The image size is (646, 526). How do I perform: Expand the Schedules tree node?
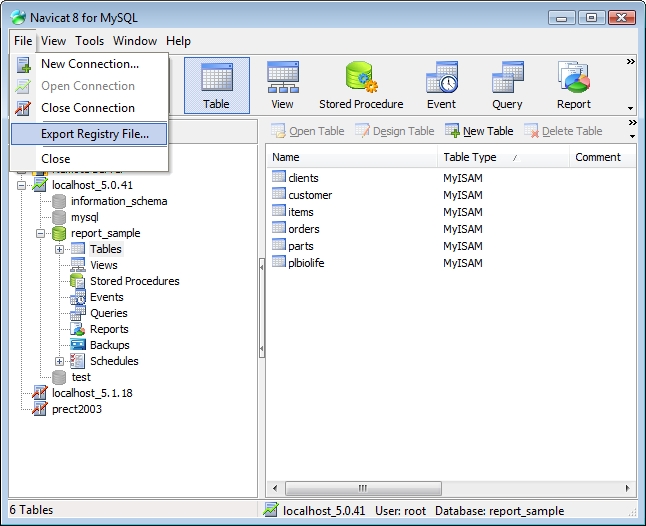(x=59, y=361)
